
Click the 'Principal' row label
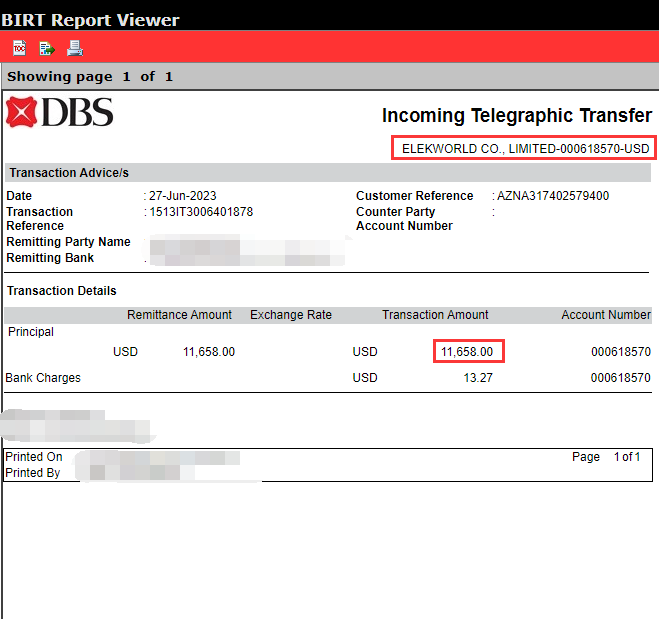click(31, 332)
